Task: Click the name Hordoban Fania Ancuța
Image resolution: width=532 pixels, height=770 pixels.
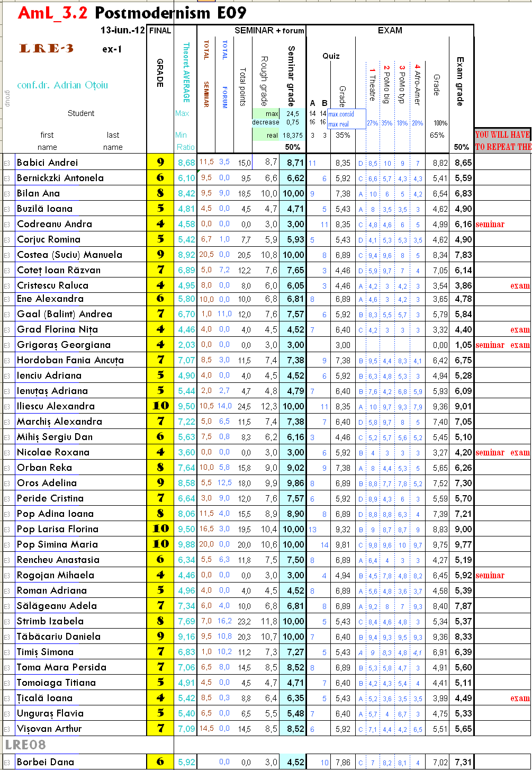Action: (x=70, y=360)
